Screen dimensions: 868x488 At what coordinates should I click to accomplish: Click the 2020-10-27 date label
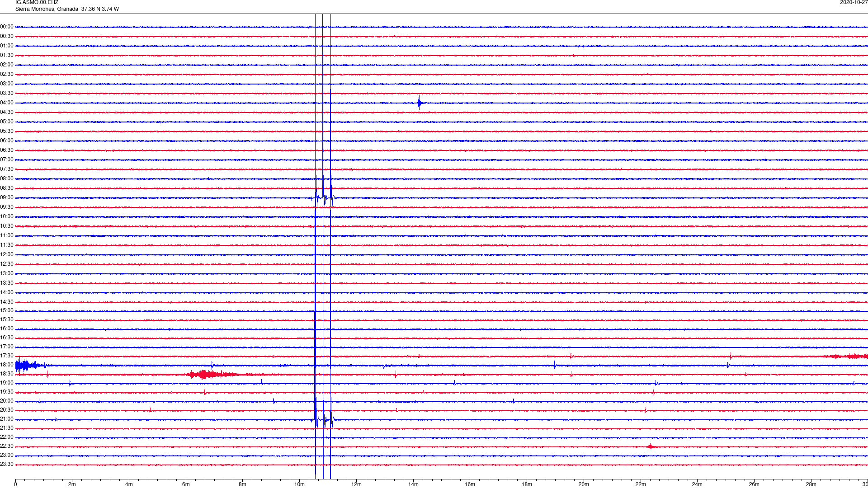tap(854, 3)
